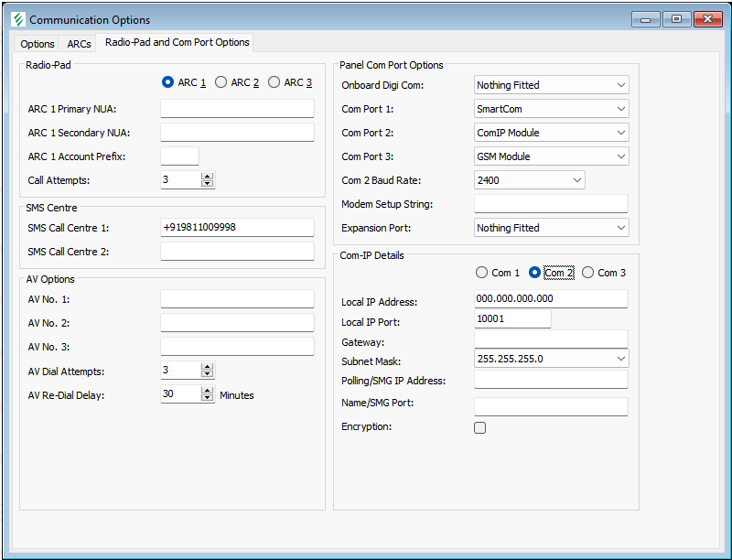Click the ARC 1 Primary NUA field
This screenshot has height=560, width=732.
pos(237,109)
